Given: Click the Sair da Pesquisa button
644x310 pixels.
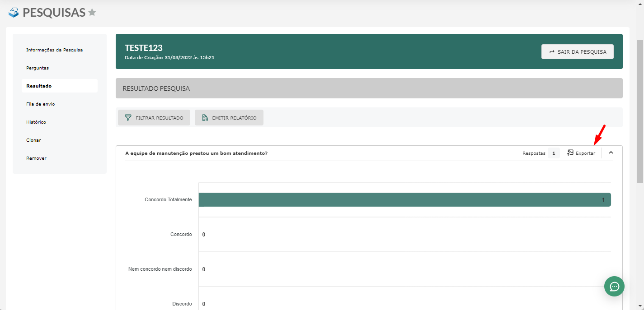Looking at the screenshot, I should click(578, 52).
